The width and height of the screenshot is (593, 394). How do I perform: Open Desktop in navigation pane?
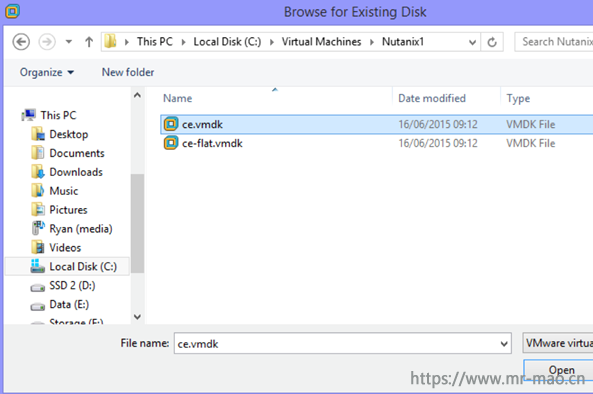[69, 134]
